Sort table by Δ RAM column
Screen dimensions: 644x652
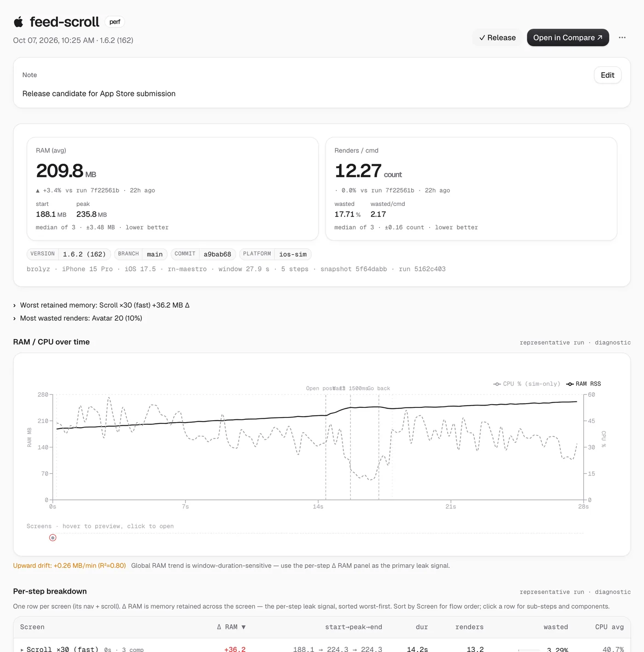[x=231, y=627]
